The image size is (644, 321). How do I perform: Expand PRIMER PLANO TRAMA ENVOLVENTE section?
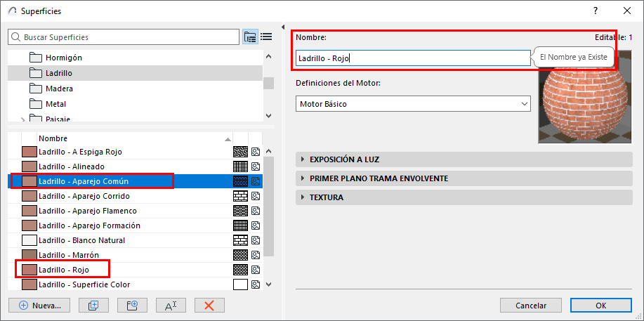coord(379,178)
